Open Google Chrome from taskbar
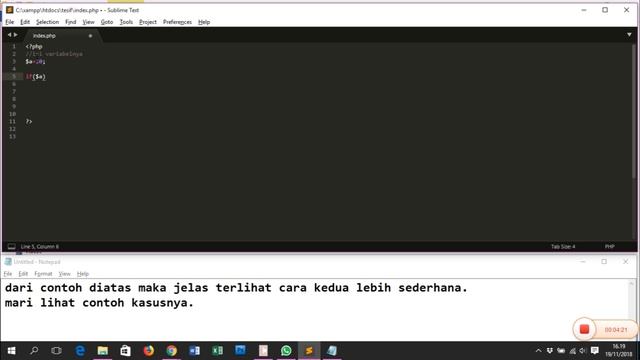The height and width of the screenshot is (360, 640). pos(171,351)
